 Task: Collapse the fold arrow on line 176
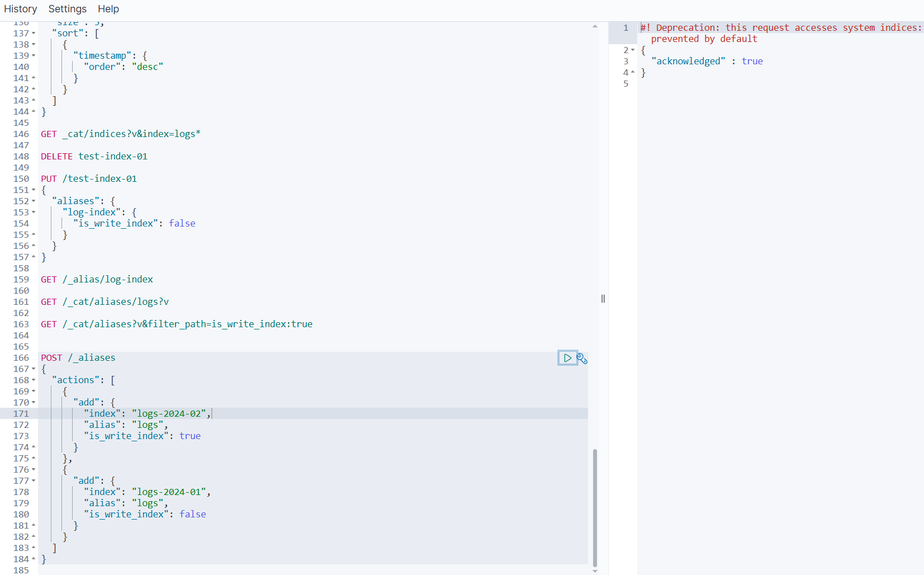(34, 470)
